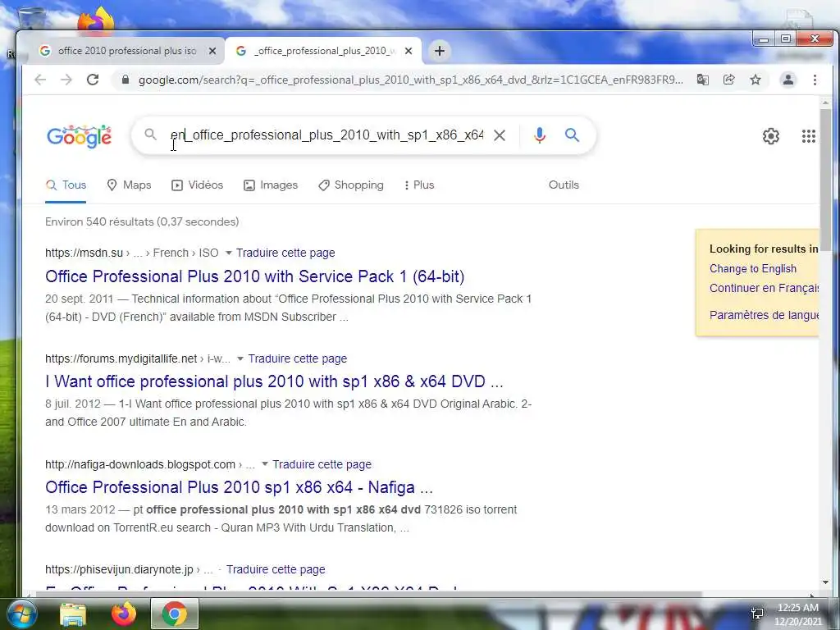Close the '_office_professional_plus_2010' tab
Image resolution: width=840 pixels, height=630 pixels.
(409, 51)
